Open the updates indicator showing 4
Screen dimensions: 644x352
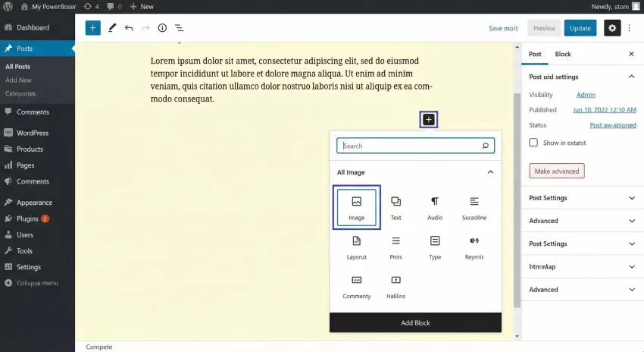[91, 7]
